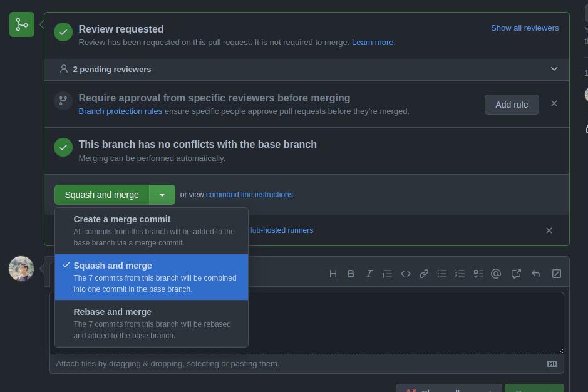
Task: Insert a numbered list
Action: coord(460,274)
